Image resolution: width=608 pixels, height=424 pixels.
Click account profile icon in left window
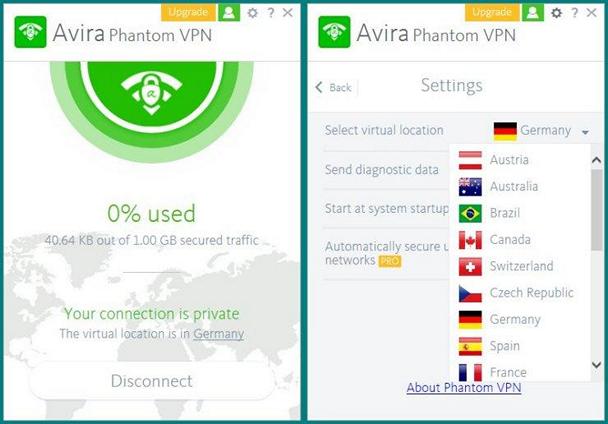point(229,12)
